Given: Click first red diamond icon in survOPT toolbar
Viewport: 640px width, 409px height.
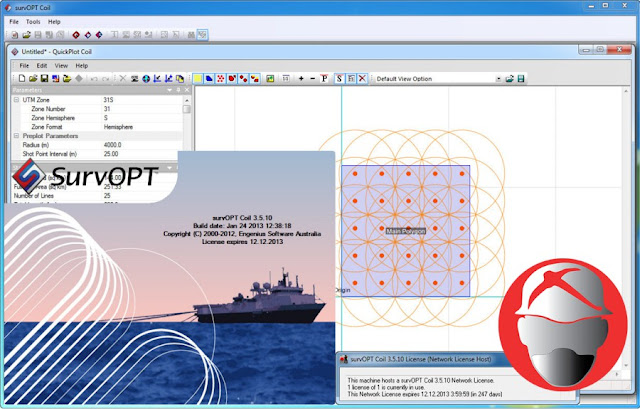Looking at the screenshot, I should 76,35.
